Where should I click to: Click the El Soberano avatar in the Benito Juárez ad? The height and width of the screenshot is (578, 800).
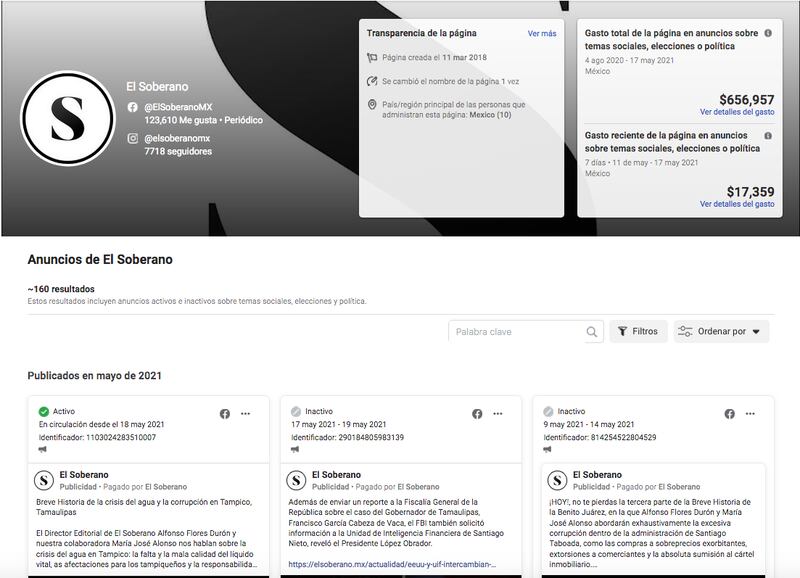(557, 480)
